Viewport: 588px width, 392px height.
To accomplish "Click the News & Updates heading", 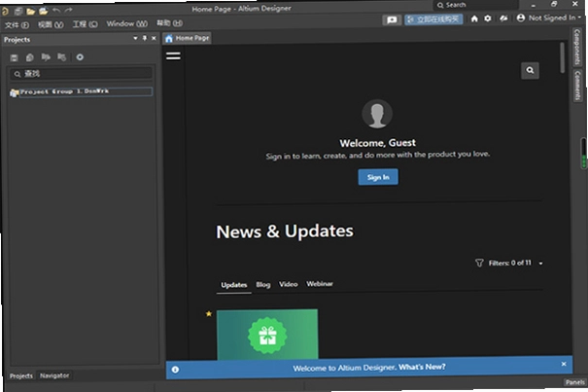I will (285, 232).
